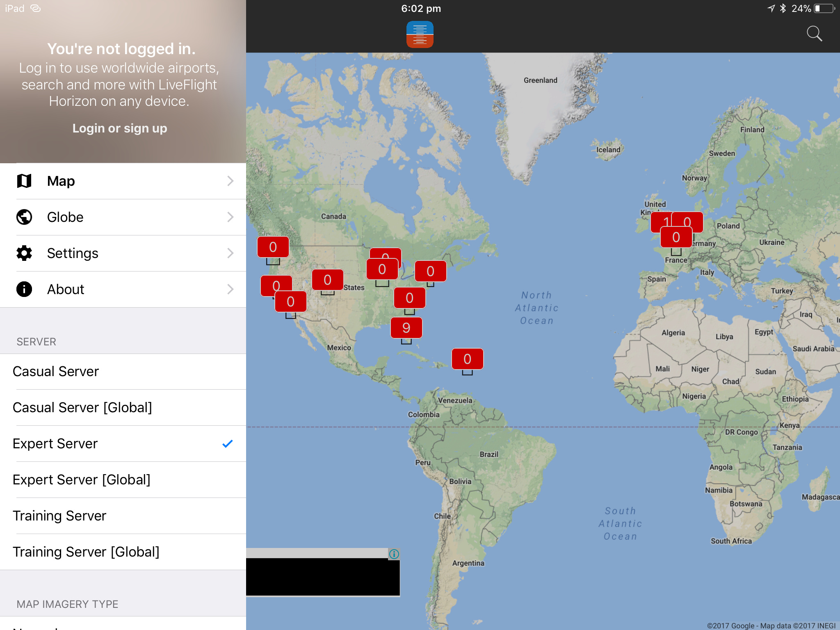Viewport: 840px width, 630px height.
Task: Select Expert Server option
Action: coord(55,443)
